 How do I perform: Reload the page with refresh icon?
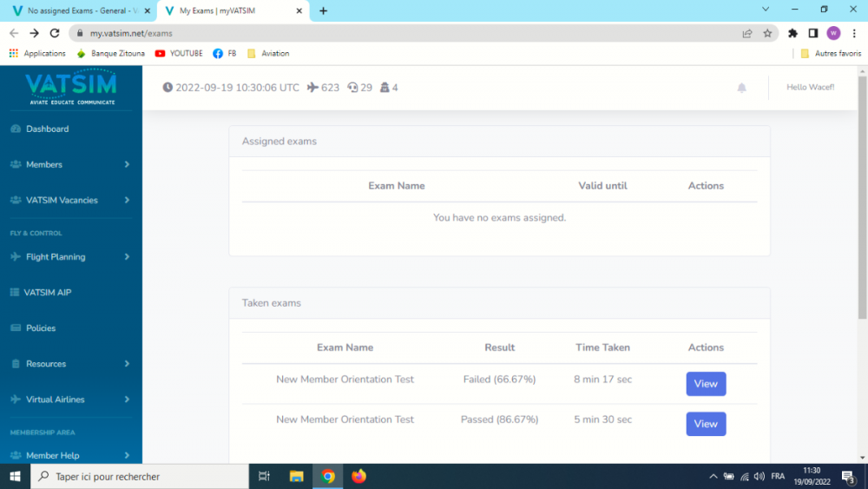(x=56, y=33)
